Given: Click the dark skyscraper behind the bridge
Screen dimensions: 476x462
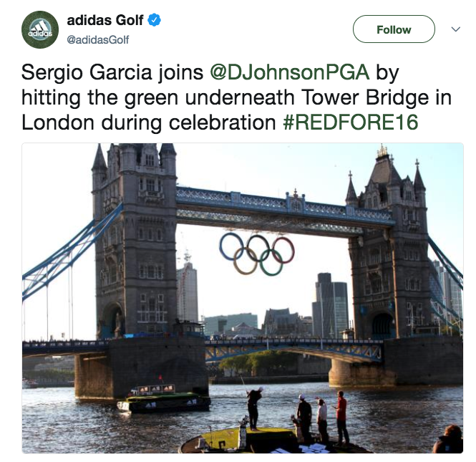Looking at the screenshot, I should point(330,304).
